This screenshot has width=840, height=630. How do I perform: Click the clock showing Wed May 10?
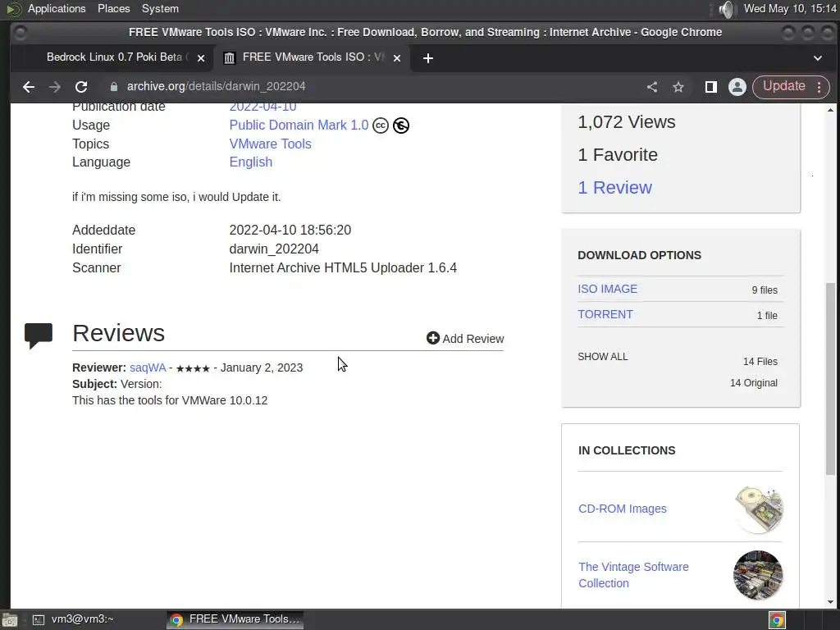(790, 8)
